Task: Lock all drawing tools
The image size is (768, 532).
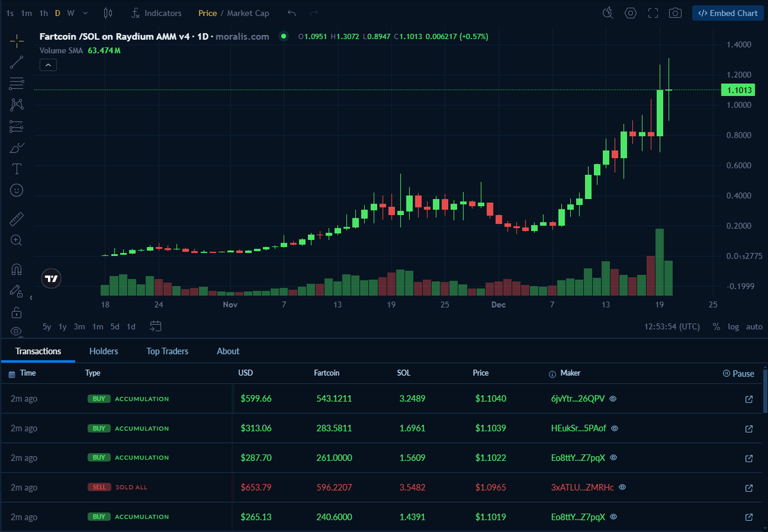Action: (16, 312)
